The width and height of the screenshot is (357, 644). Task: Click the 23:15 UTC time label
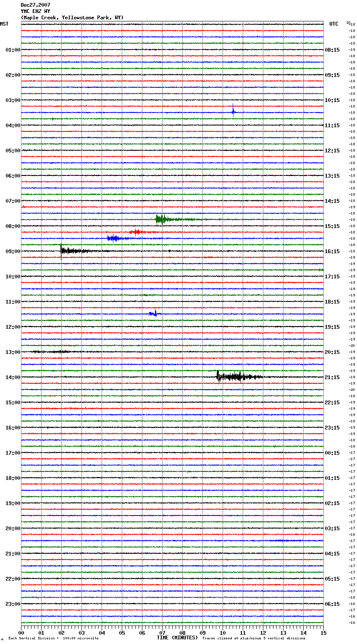332,428
